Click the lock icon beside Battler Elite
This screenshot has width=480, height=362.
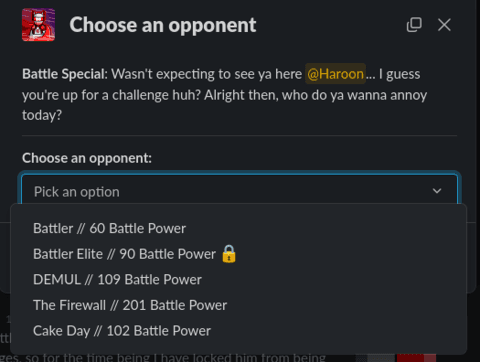pyautogui.click(x=229, y=254)
